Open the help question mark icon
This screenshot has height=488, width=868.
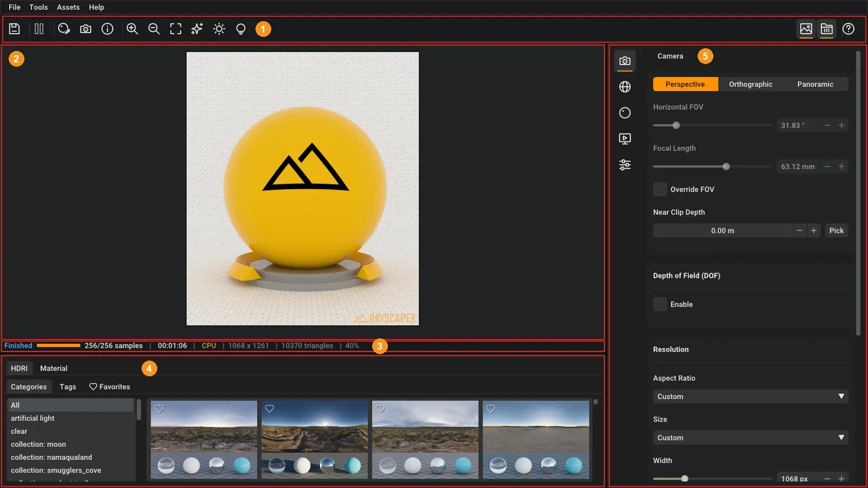coord(848,29)
